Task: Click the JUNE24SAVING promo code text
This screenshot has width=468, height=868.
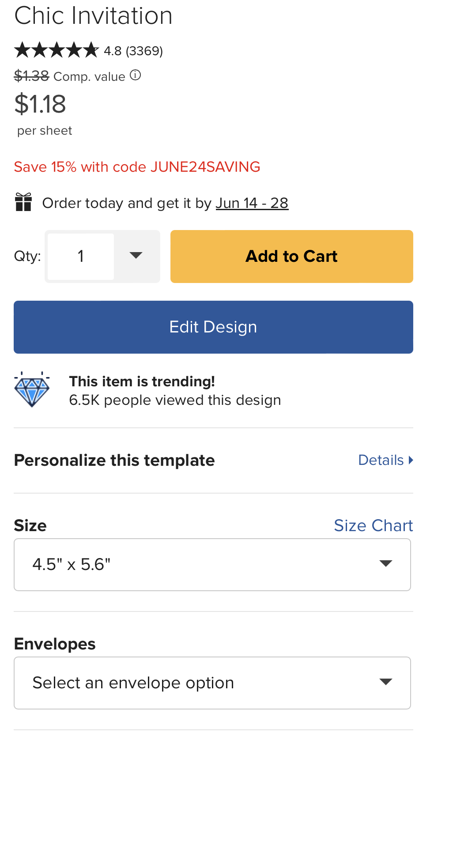Action: pos(205,167)
